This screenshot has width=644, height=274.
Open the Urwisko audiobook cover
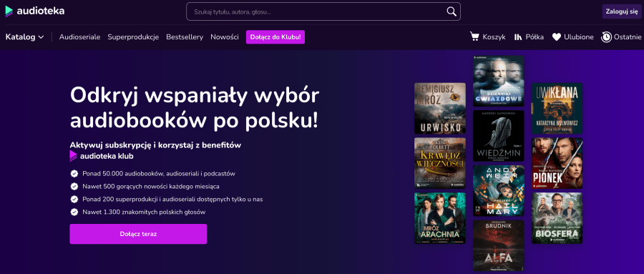tap(440, 109)
